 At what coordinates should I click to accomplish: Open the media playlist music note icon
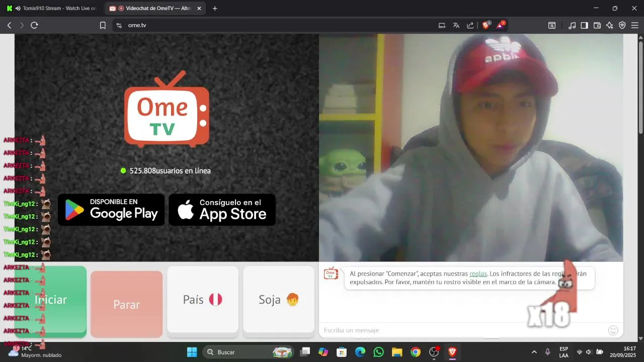tap(572, 25)
